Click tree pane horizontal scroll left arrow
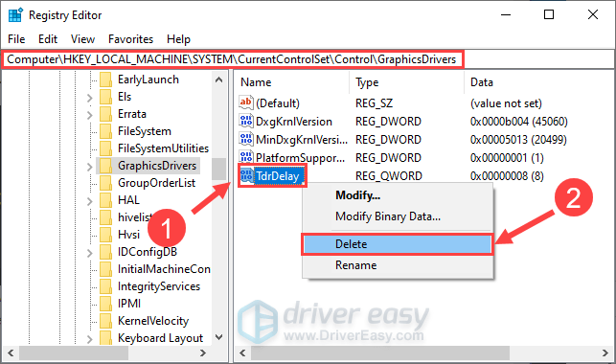This screenshot has width=616, height=364. (x=11, y=353)
